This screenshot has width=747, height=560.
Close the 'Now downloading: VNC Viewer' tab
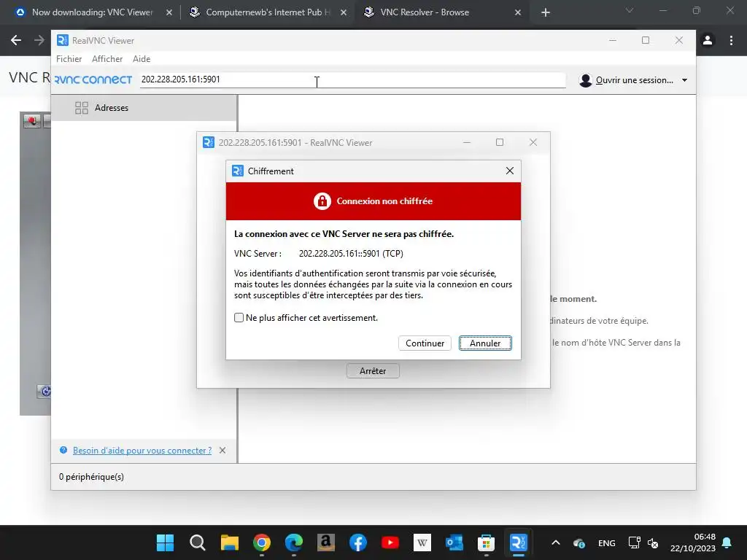[169, 13]
